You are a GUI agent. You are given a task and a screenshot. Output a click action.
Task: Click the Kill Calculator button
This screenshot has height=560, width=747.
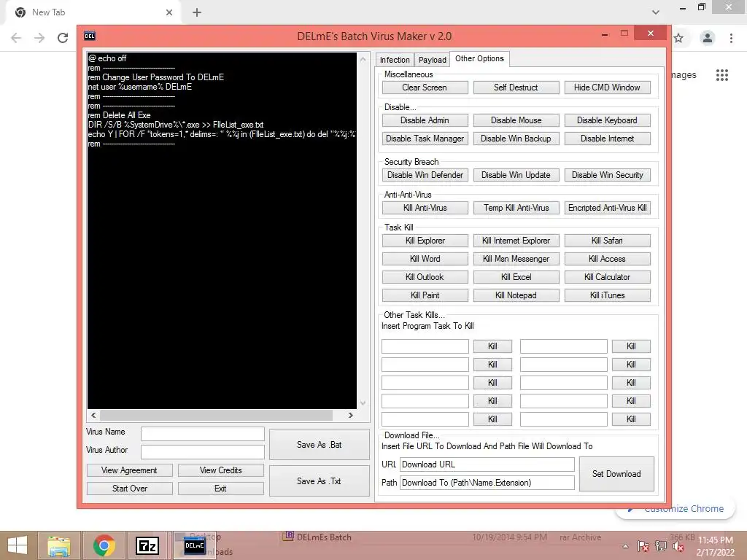pyautogui.click(x=607, y=277)
